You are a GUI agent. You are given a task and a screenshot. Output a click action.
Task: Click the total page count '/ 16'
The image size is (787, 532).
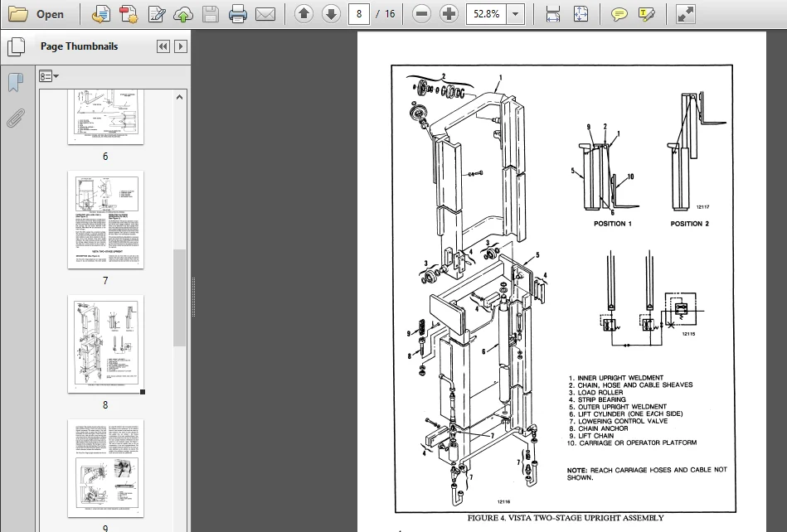tap(386, 14)
